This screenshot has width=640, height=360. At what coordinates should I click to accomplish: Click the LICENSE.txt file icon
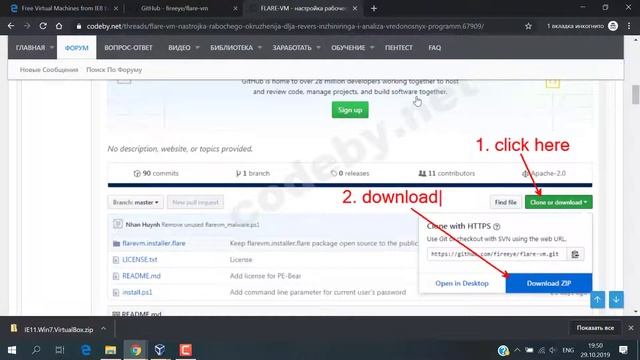tap(116, 260)
